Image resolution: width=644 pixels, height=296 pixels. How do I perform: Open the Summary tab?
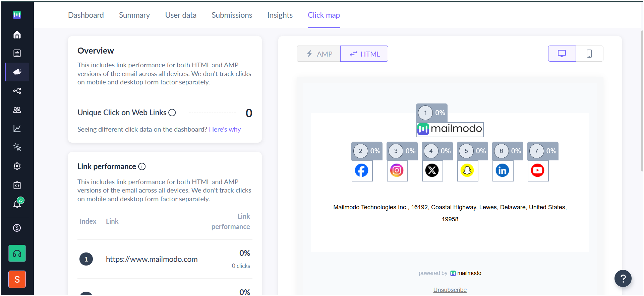134,15
